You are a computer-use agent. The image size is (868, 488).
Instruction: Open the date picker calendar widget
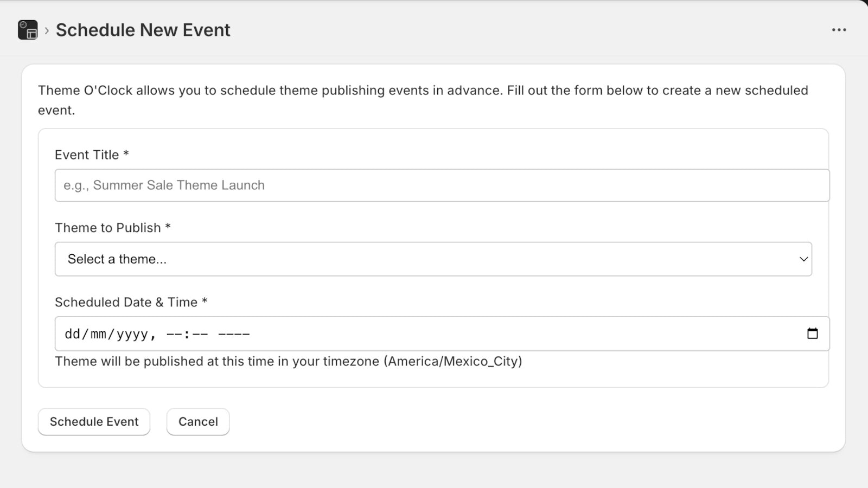[x=812, y=334]
